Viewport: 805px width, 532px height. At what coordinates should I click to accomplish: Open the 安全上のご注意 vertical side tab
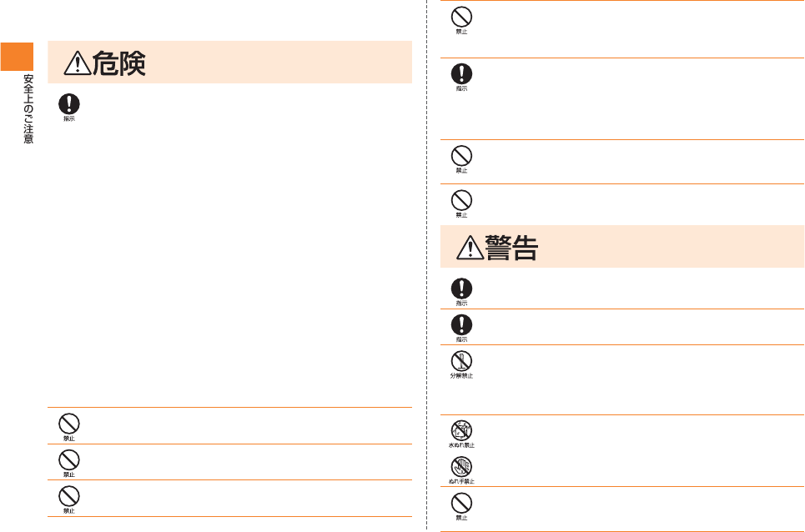28,108
